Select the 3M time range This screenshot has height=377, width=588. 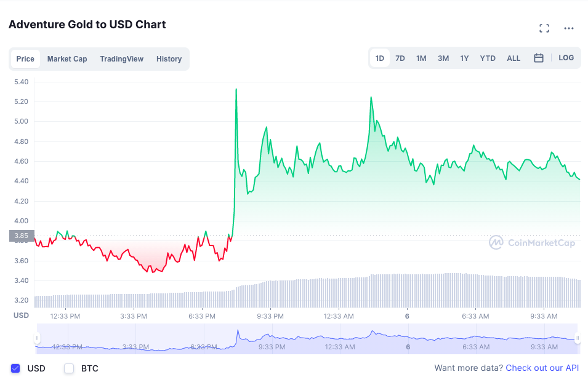pyautogui.click(x=443, y=58)
